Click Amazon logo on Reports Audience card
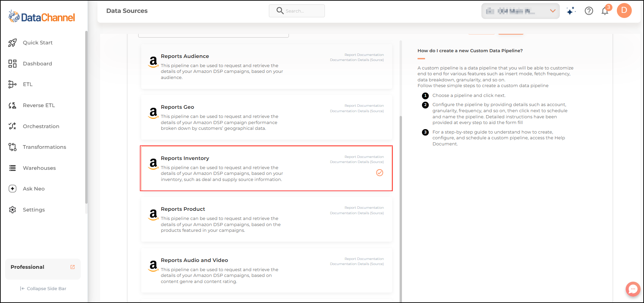 click(x=153, y=62)
